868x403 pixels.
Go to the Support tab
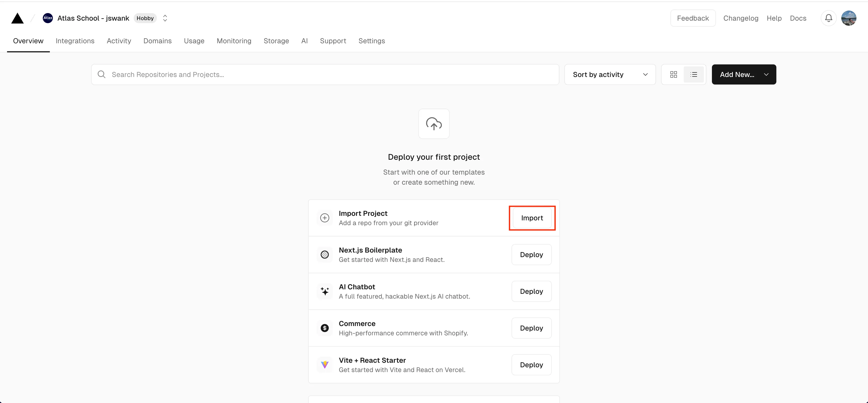pos(333,41)
